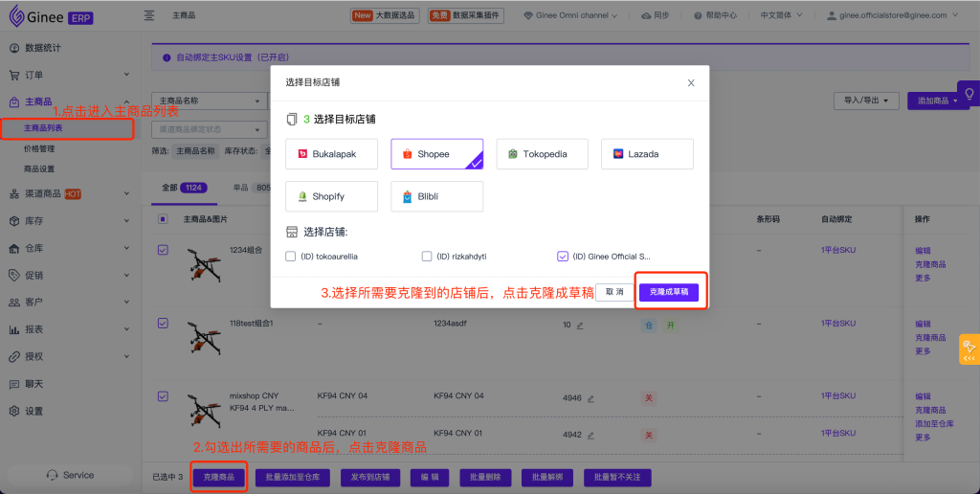
Task: Click 批量解绑 button
Action: point(547,477)
